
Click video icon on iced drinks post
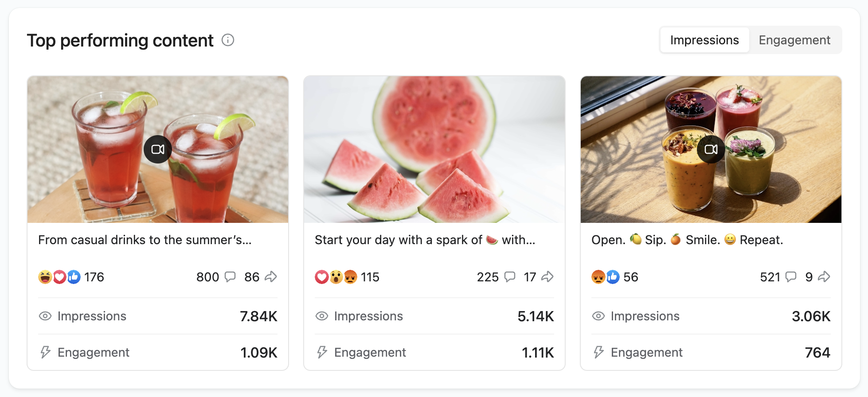[158, 149]
